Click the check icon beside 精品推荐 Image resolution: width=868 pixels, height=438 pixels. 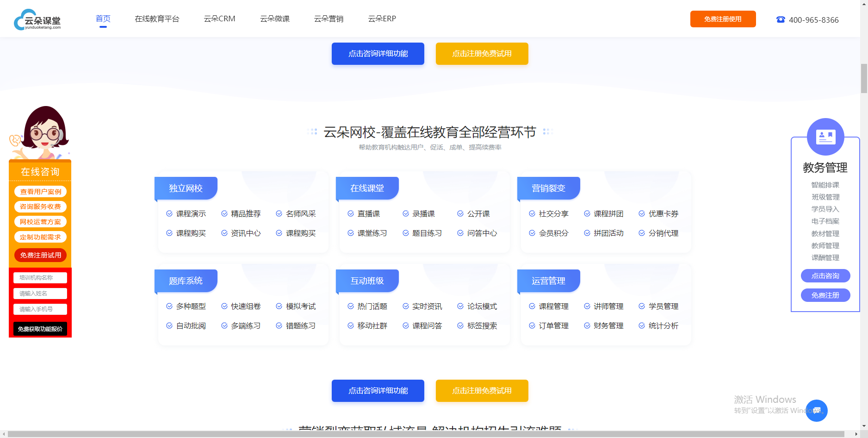point(224,213)
